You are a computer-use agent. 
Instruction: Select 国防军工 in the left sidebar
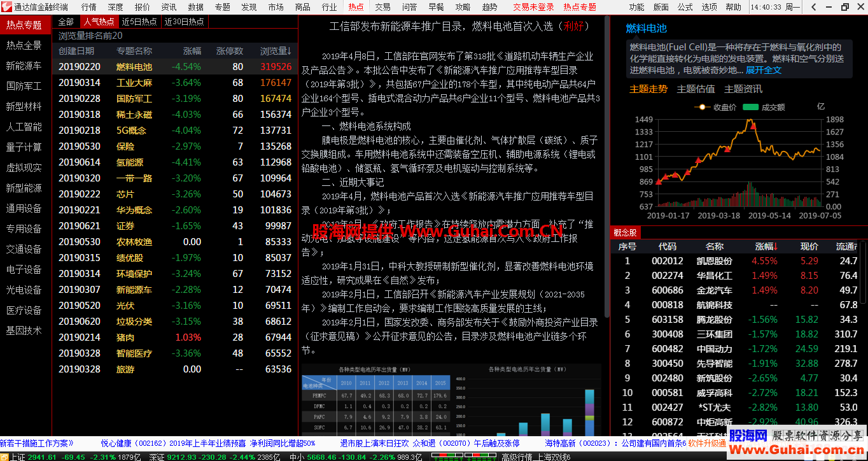(24, 86)
